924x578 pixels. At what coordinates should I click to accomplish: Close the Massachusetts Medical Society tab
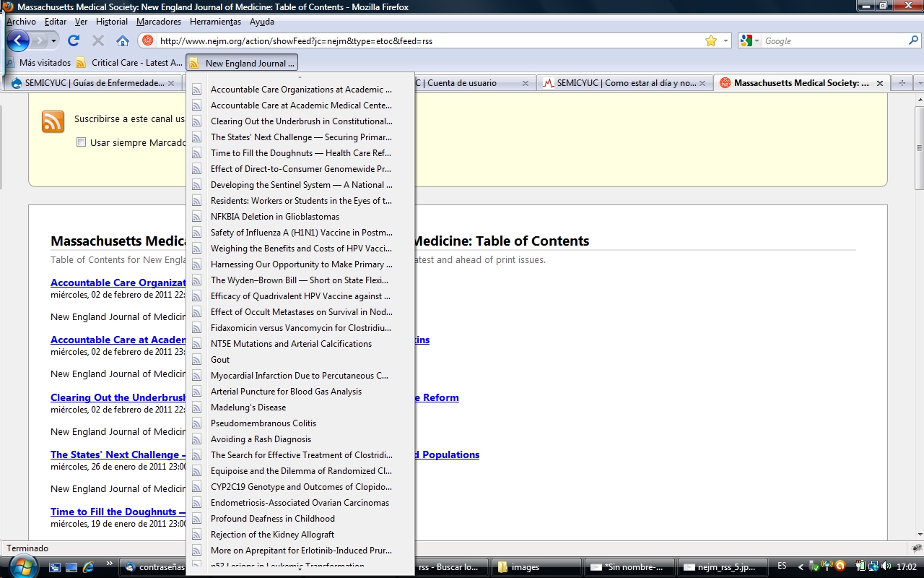tap(879, 83)
